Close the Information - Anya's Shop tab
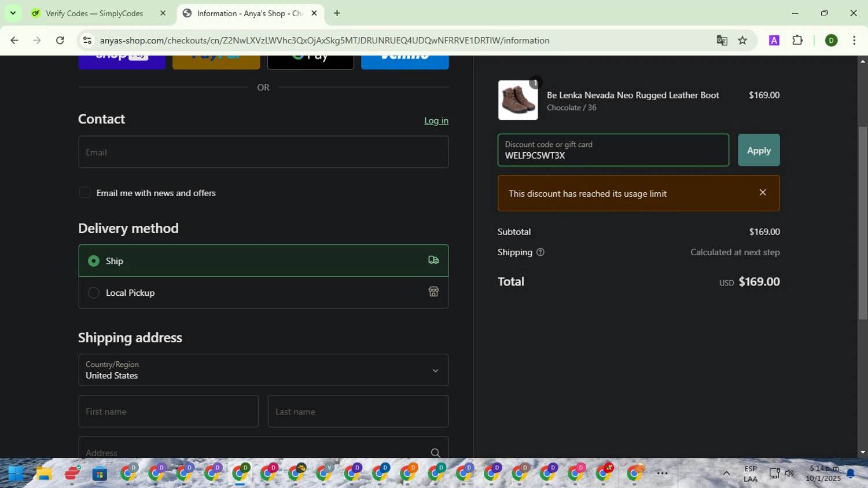 pos(314,13)
